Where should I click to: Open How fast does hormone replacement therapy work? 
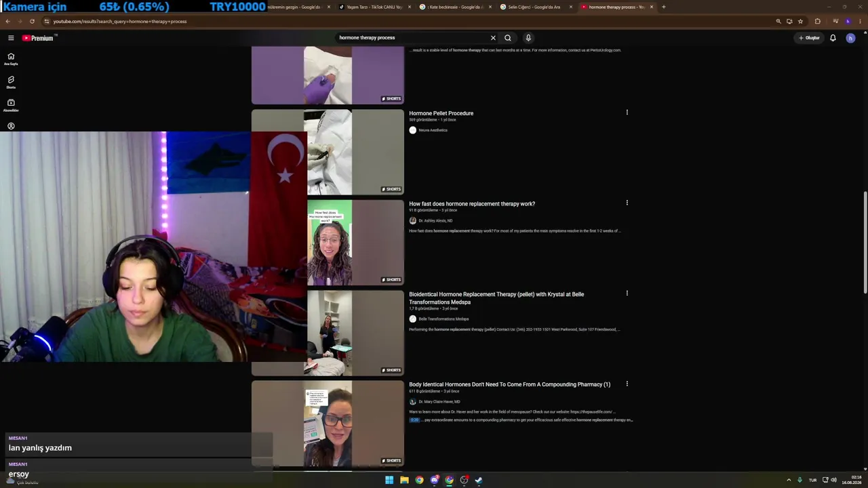[x=472, y=203]
